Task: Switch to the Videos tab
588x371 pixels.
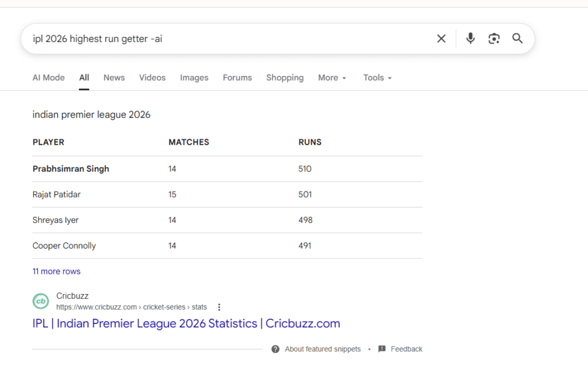Action: pos(152,78)
